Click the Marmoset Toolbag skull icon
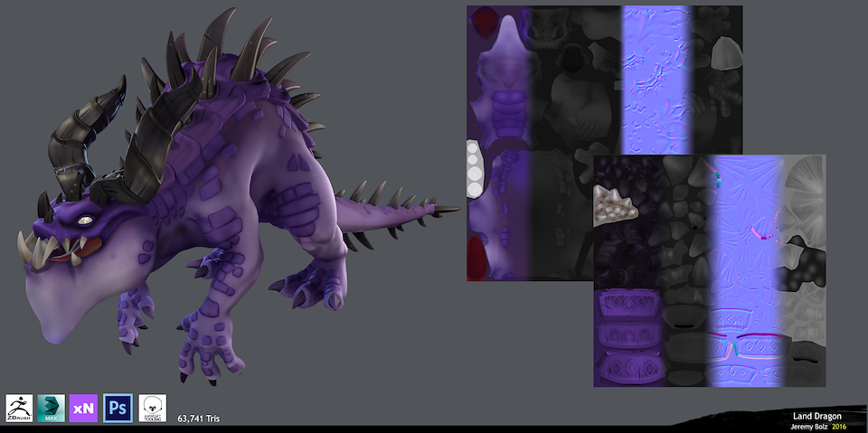This screenshot has height=433, width=868. click(152, 408)
